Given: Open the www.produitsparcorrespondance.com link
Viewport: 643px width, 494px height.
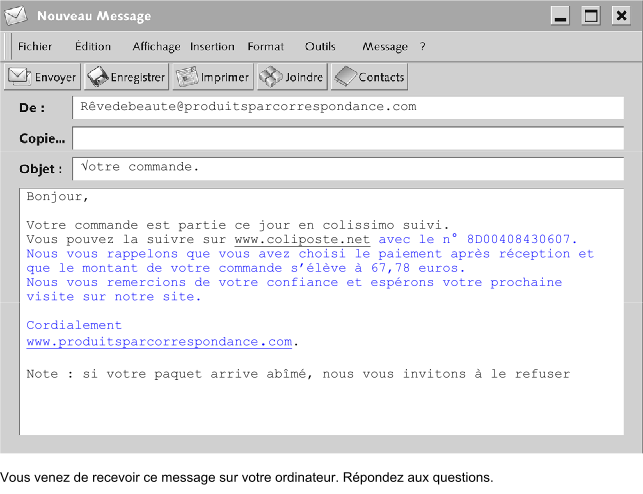Looking at the screenshot, I should (160, 342).
